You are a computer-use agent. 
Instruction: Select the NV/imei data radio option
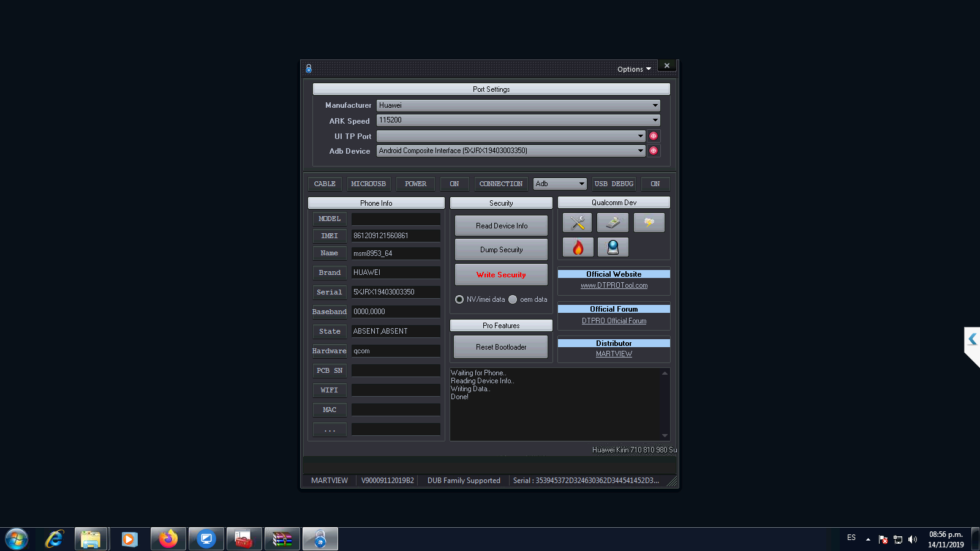pyautogui.click(x=459, y=299)
